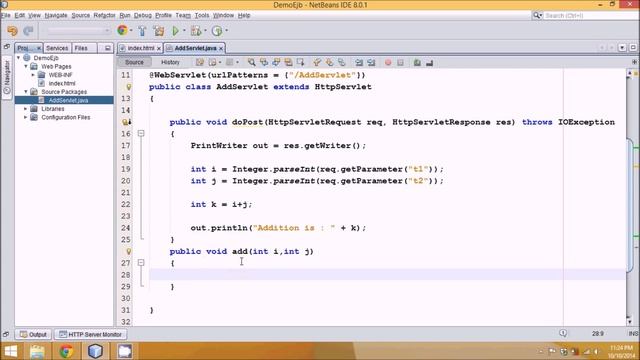This screenshot has width=640, height=360.
Task: Open the HTTP Server Monitor button
Action: click(91, 334)
